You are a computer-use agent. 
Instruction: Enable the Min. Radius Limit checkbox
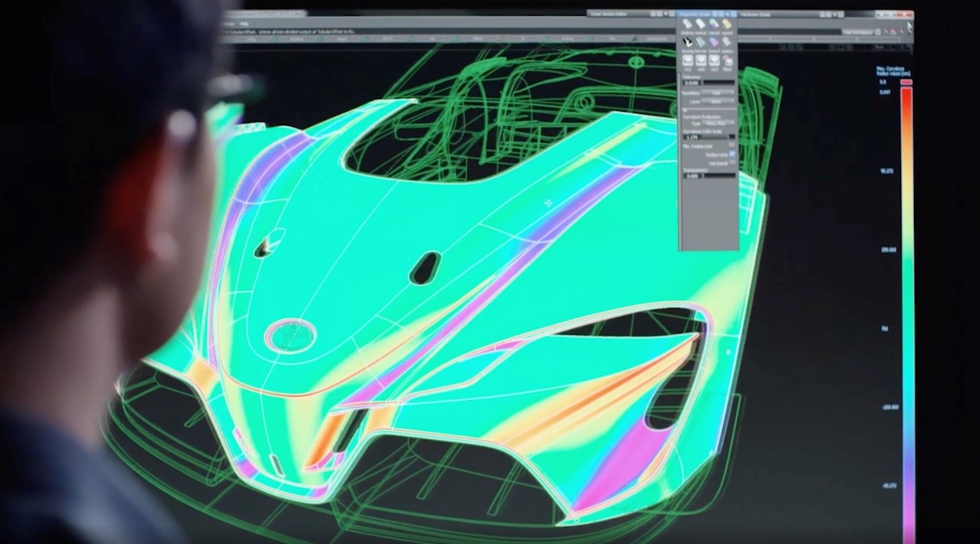point(732,145)
